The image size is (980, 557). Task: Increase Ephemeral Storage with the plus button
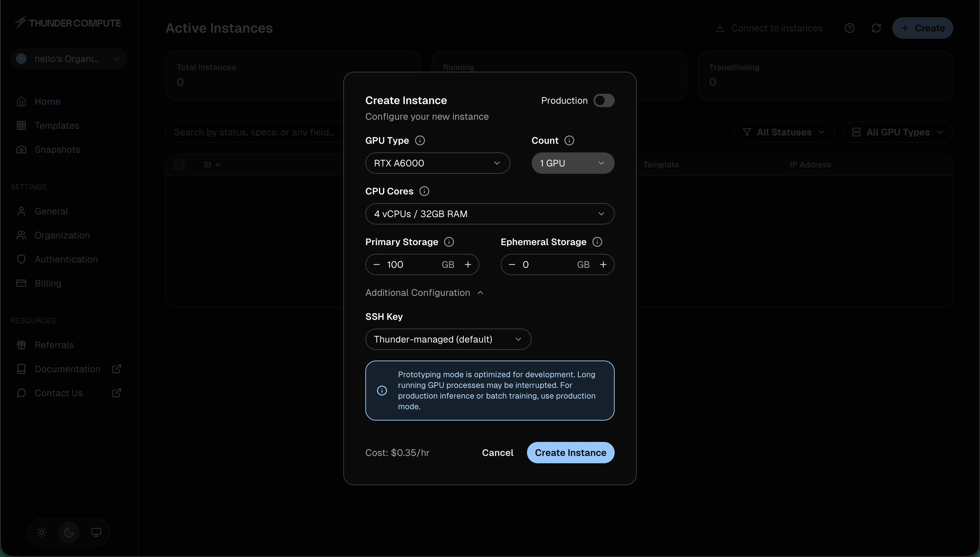(x=603, y=265)
